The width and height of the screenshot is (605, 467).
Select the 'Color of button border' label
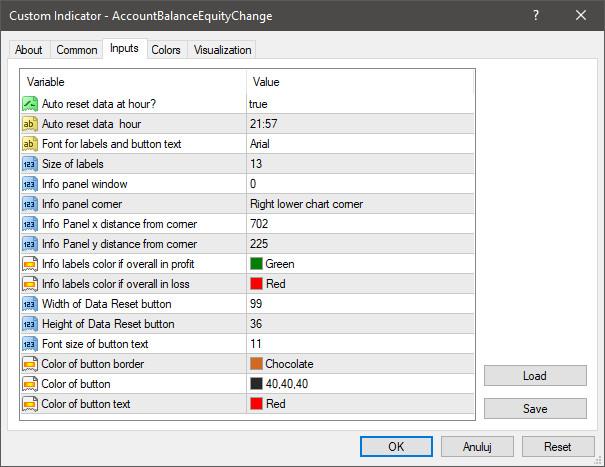[93, 364]
